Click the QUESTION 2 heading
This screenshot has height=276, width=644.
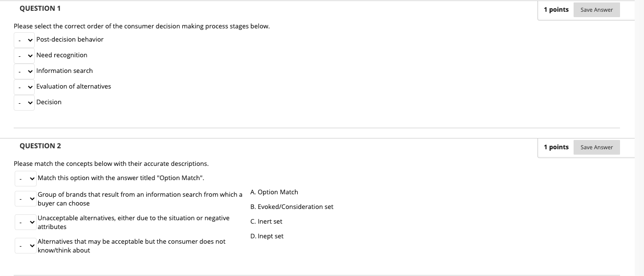(x=40, y=146)
